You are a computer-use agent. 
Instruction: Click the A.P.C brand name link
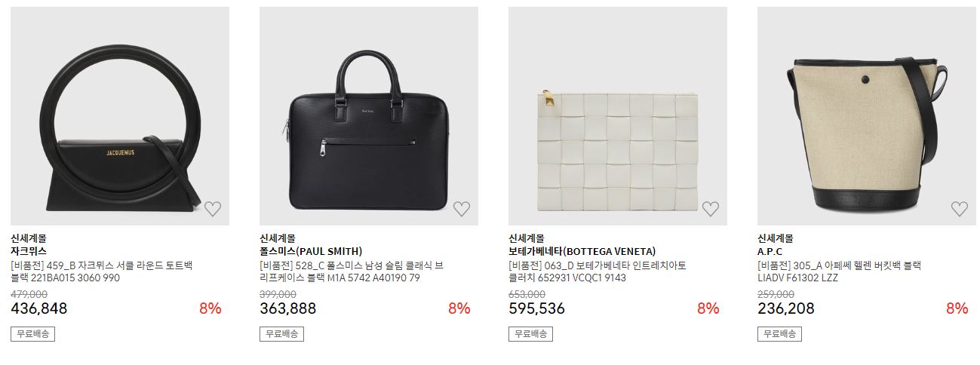770,251
